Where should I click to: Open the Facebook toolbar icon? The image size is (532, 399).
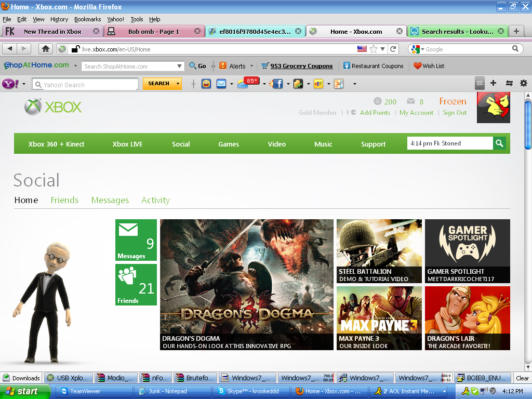point(277,84)
